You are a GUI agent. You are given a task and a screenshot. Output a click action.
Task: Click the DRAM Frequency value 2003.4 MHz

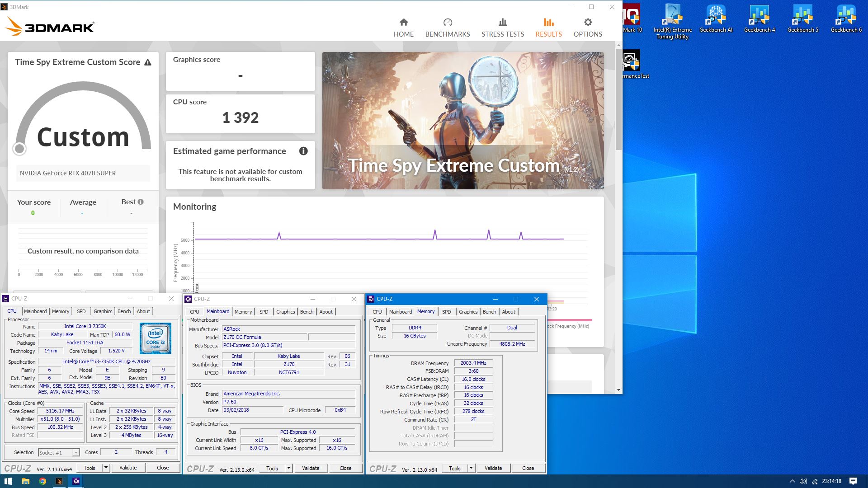[473, 363]
